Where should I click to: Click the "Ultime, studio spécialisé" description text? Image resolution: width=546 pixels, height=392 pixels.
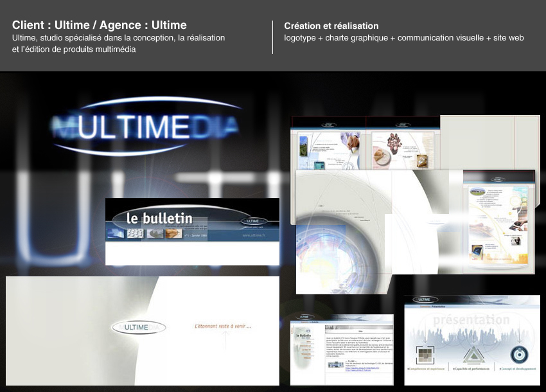point(118,44)
